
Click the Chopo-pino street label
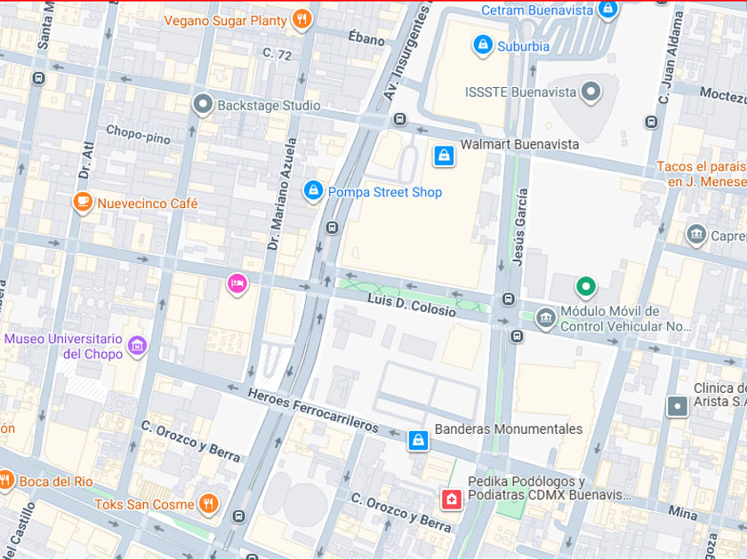[138, 134]
